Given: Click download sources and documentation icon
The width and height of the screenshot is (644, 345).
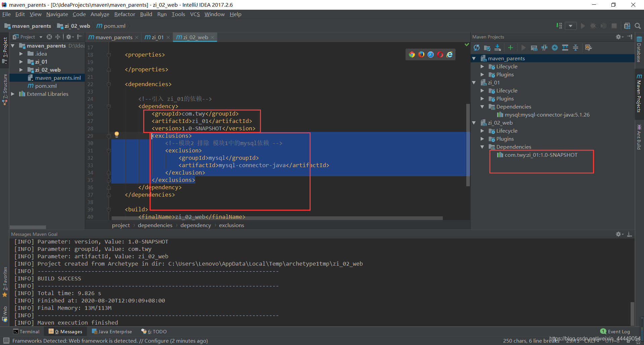Looking at the screenshot, I should coord(498,48).
